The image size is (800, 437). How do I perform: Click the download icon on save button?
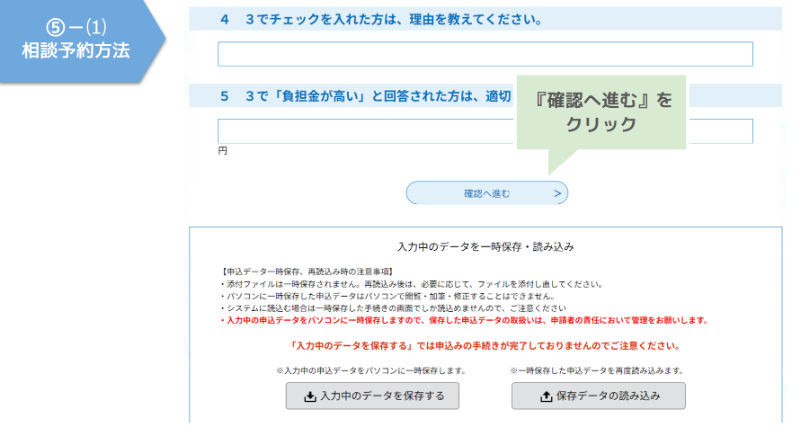[x=310, y=397]
